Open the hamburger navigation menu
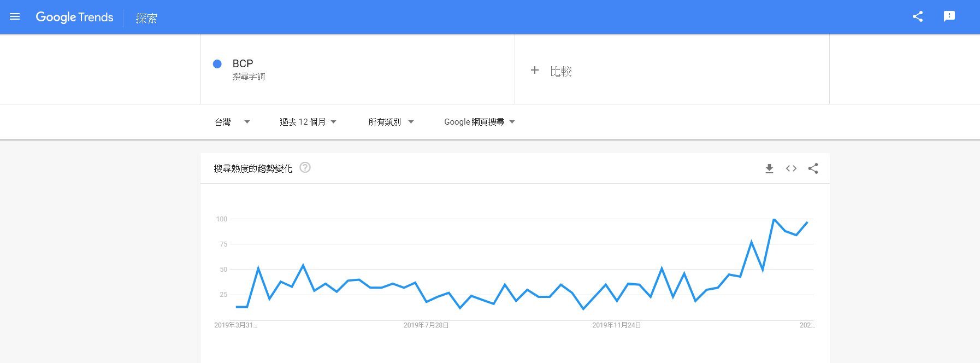Screen dimensions: 980x363 15,16
